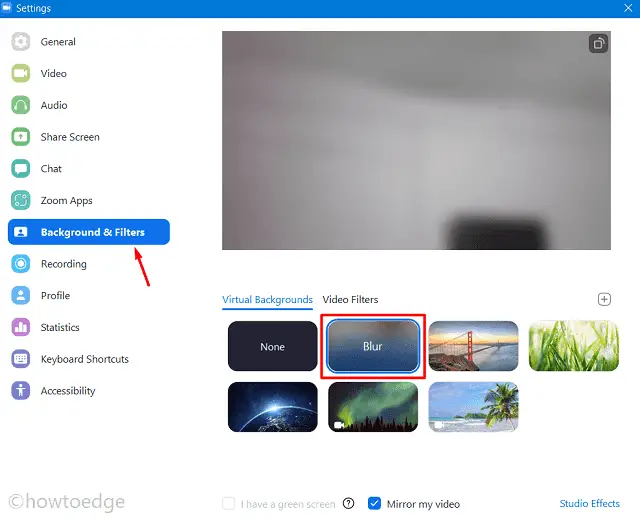The width and height of the screenshot is (640, 520).
Task: View Statistics section
Action: tap(89, 327)
